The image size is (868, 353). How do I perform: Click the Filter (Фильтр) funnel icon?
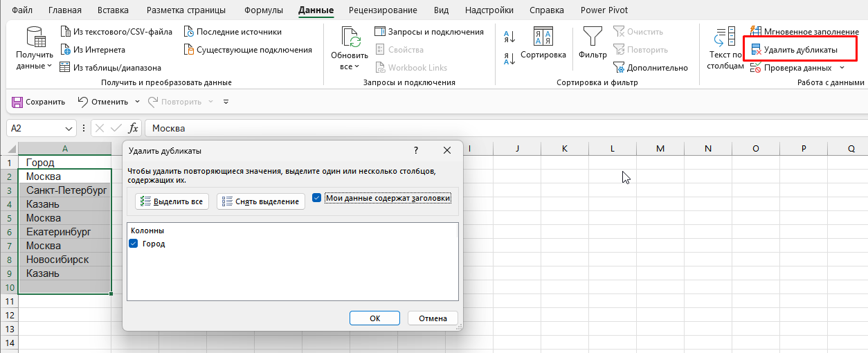pos(592,37)
